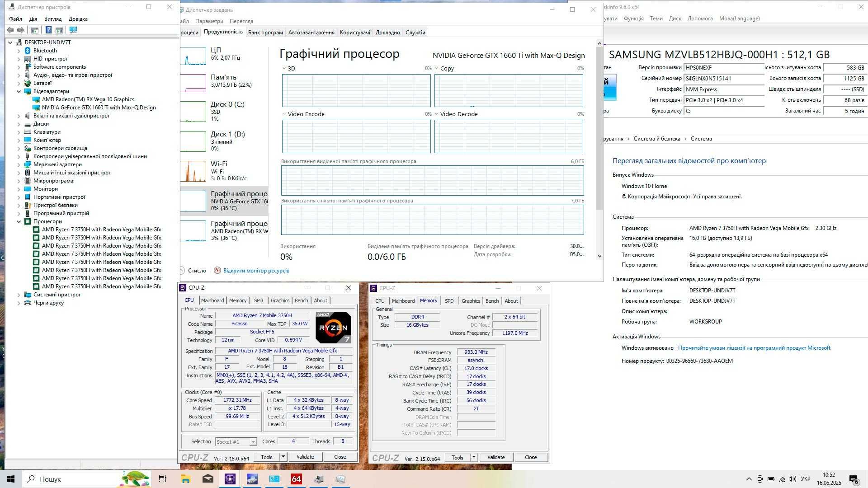This screenshot has width=868, height=488.
Task: Open the Довідка menu in Device Manager
Action: [x=78, y=19]
